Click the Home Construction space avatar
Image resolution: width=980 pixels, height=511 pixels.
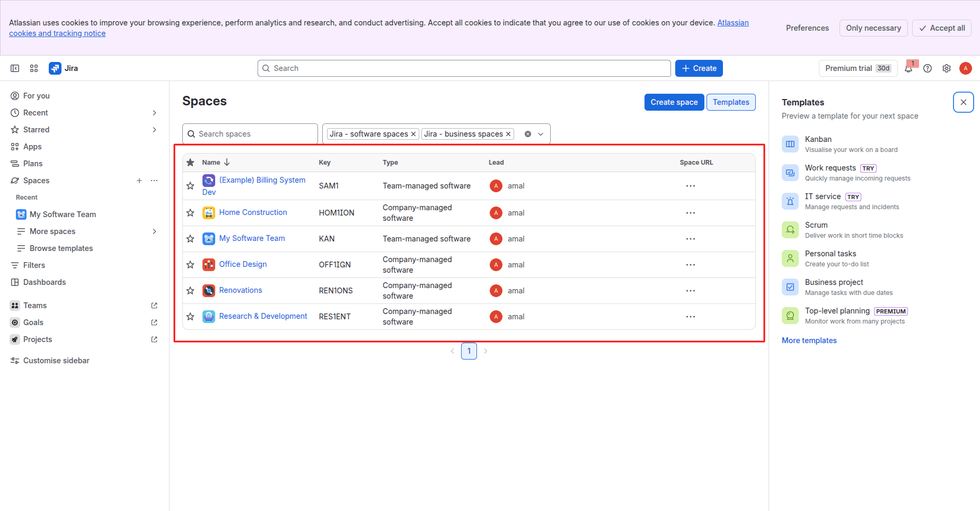pyautogui.click(x=209, y=213)
